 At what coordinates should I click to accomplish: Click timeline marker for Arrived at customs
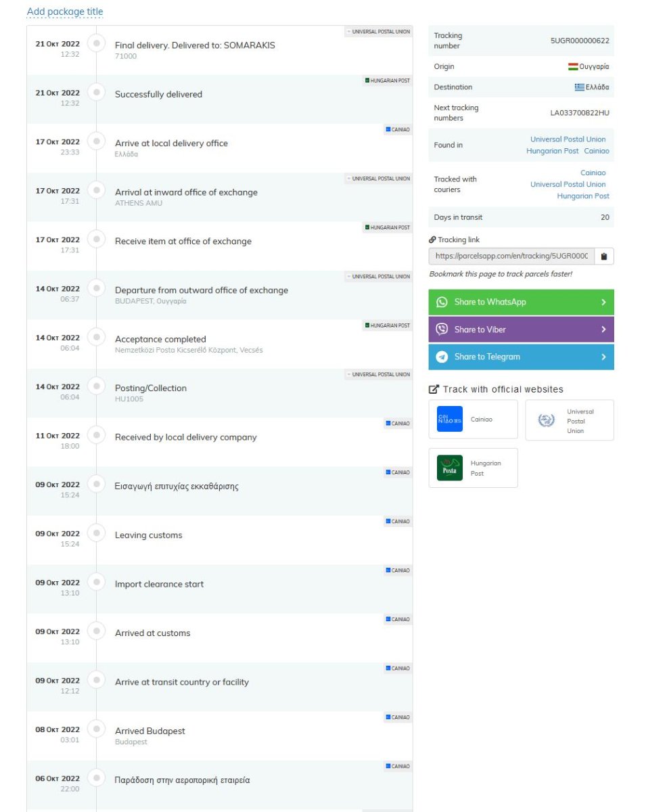pyautogui.click(x=97, y=631)
